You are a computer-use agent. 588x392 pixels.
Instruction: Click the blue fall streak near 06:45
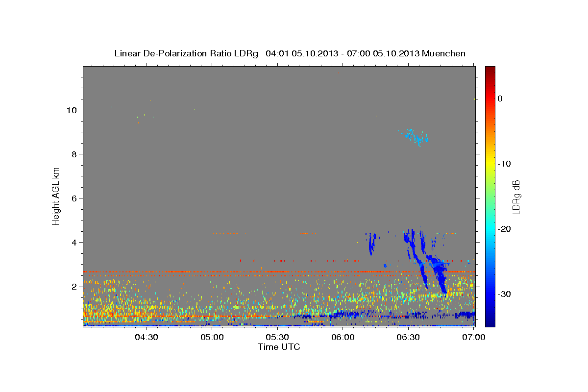pos(440,274)
